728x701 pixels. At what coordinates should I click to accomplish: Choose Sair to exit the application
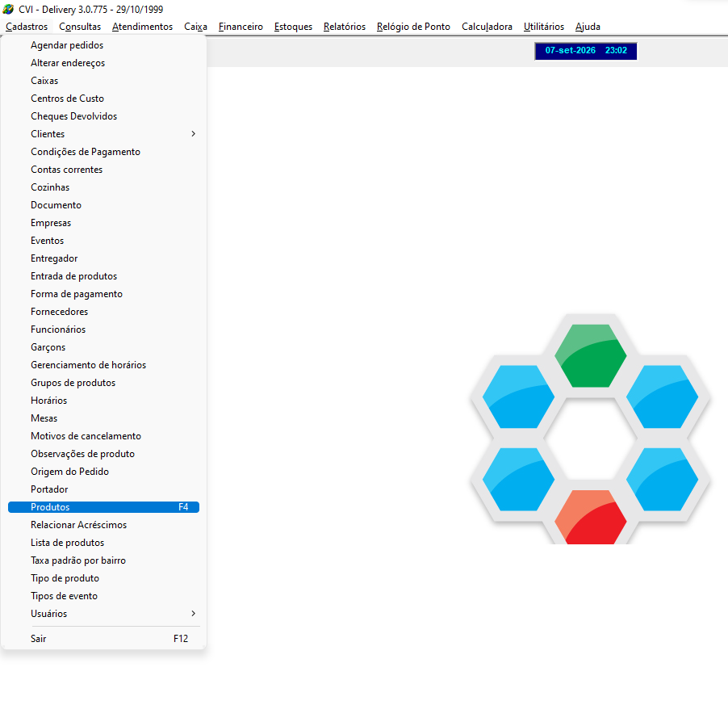click(103, 639)
